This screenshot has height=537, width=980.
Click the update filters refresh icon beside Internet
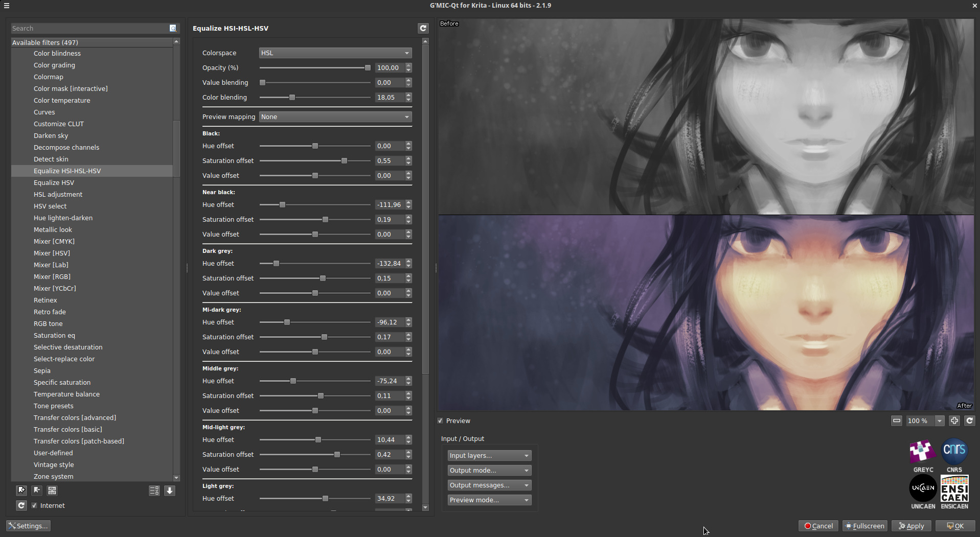pyautogui.click(x=21, y=505)
